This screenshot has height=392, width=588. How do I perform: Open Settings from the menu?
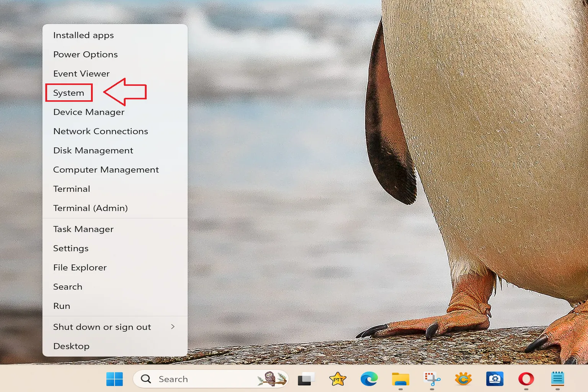point(115,248)
